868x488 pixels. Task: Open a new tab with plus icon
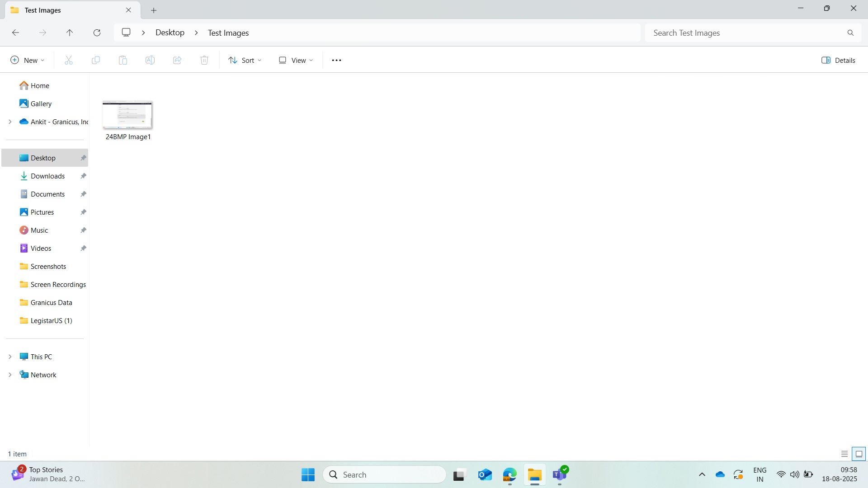pyautogui.click(x=154, y=10)
